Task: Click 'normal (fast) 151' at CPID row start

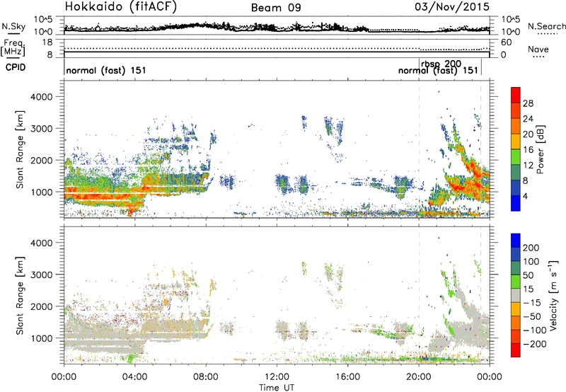Action: point(106,70)
